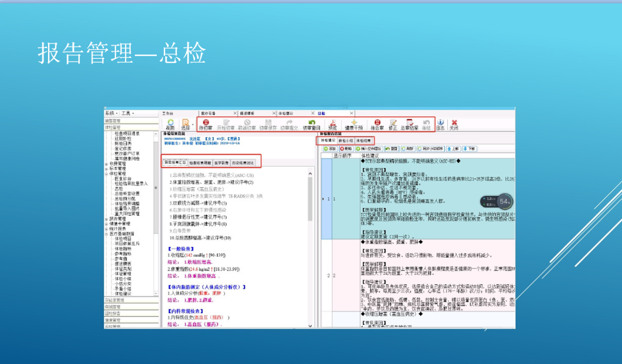
Task: Open 医生诊台 in the navigation tree
Action: point(122,178)
